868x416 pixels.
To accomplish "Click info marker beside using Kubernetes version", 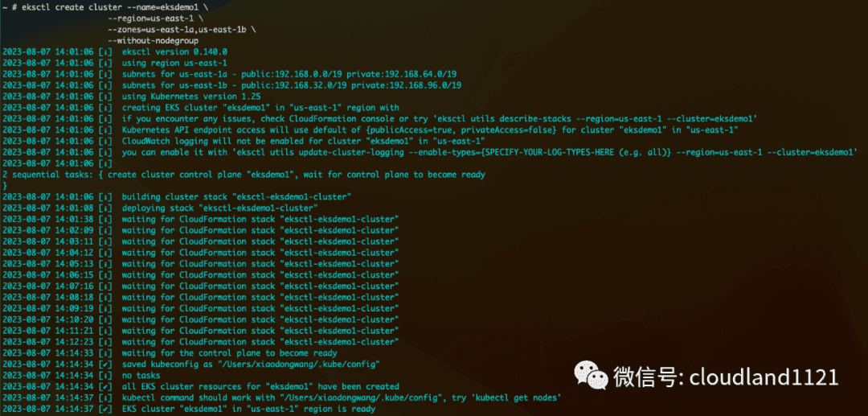I will click(104, 97).
